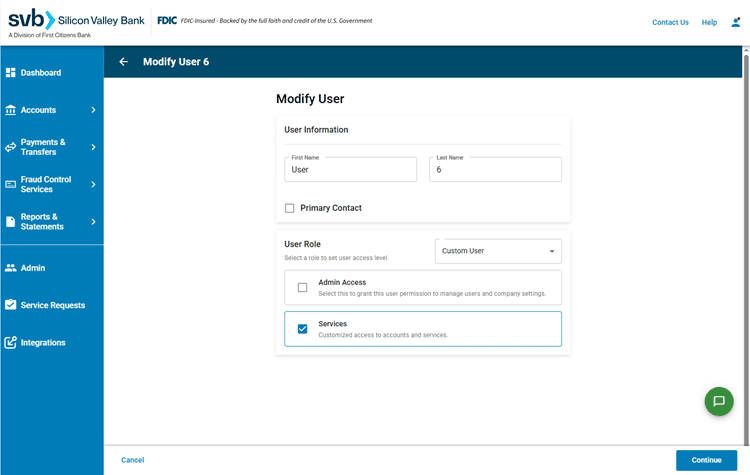Click the page vertical scrollbar
The height and width of the screenshot is (475, 750).
746,249
